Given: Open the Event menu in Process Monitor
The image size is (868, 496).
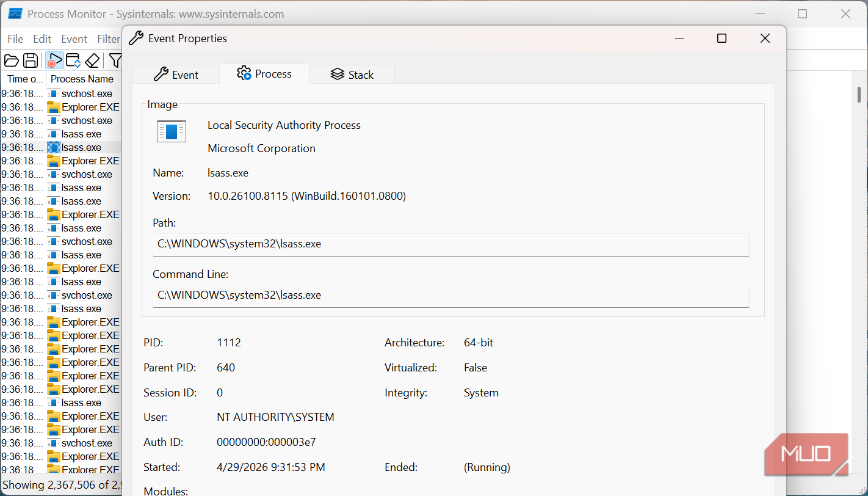Looking at the screenshot, I should coord(74,38).
